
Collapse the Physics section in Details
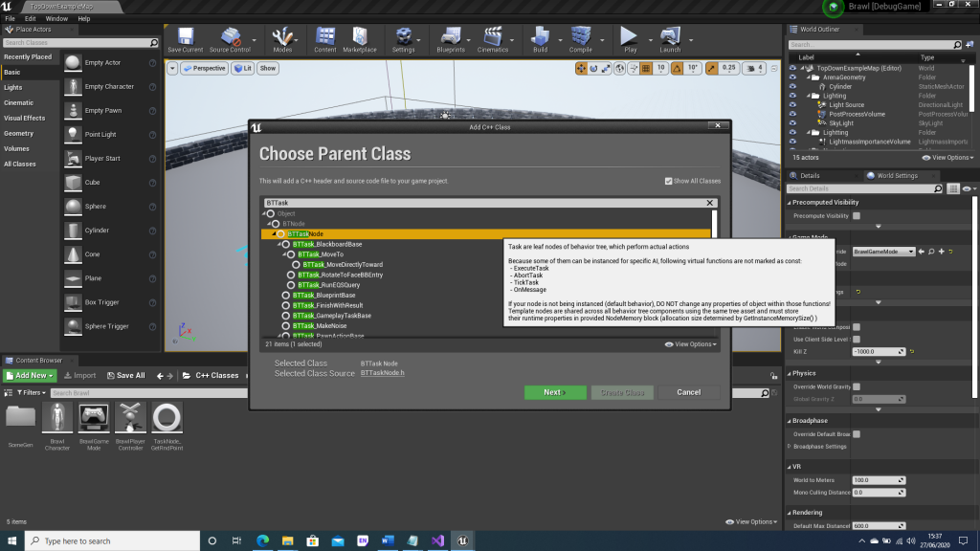[x=788, y=373]
